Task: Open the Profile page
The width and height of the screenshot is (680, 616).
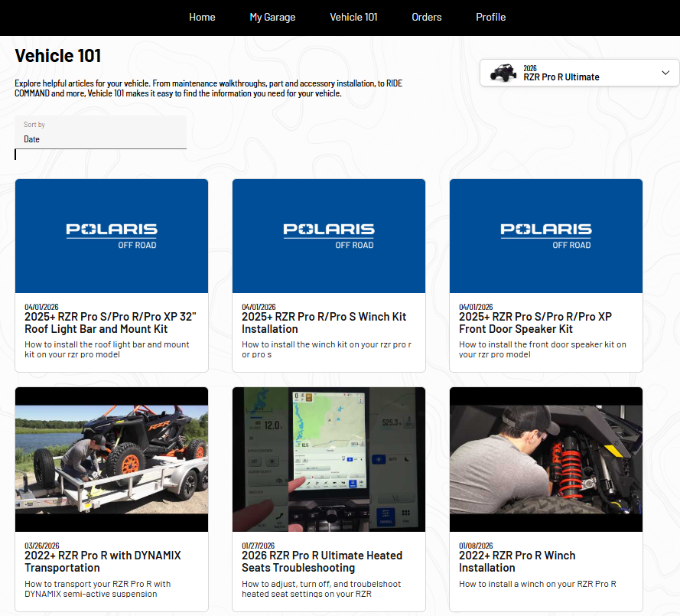Action: pyautogui.click(x=490, y=18)
